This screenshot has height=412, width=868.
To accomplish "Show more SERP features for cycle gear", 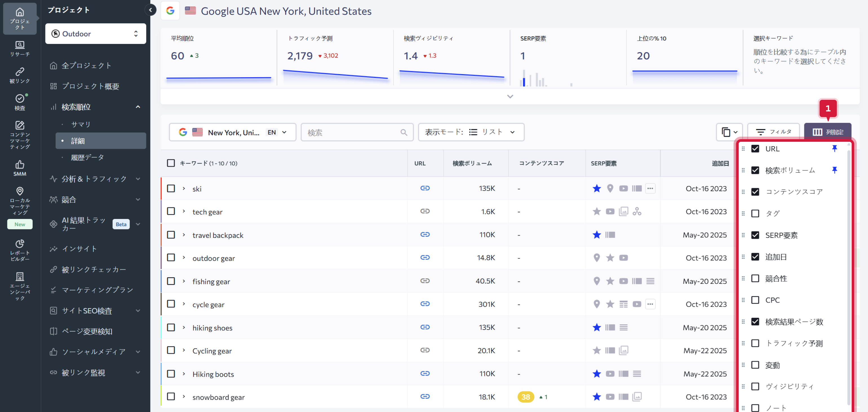I will tap(650, 304).
